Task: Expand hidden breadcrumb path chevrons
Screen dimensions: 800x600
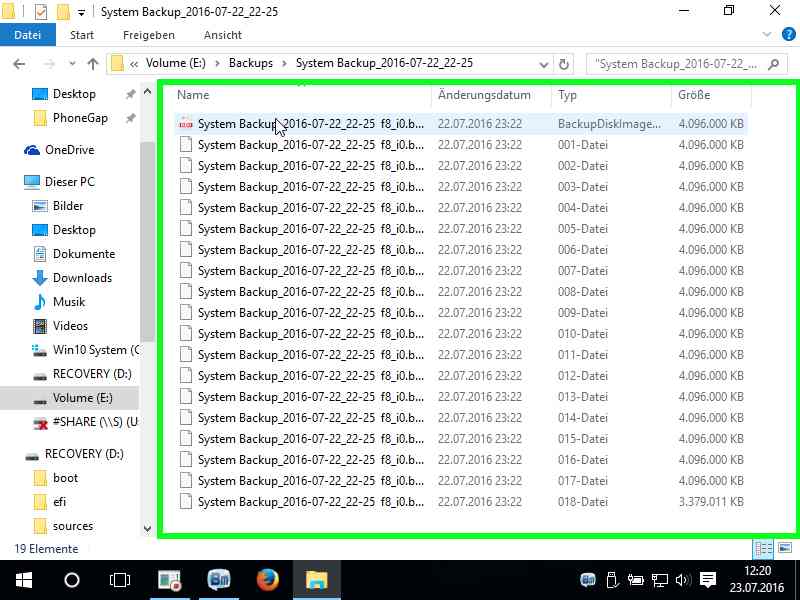Action: 134,64
